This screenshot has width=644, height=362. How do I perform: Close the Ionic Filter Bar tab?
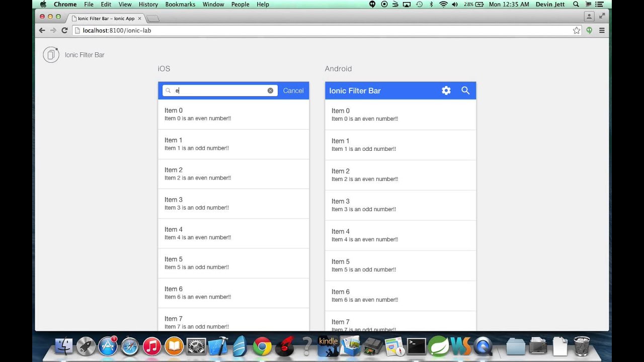point(140,19)
